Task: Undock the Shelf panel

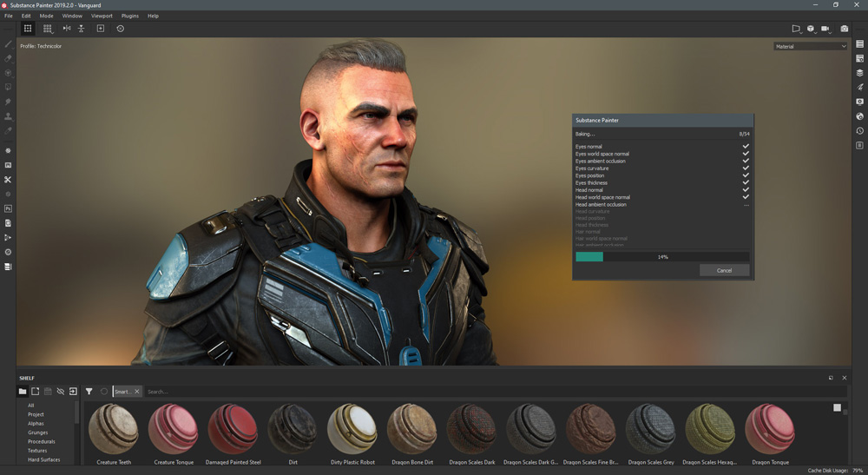Action: [831, 378]
